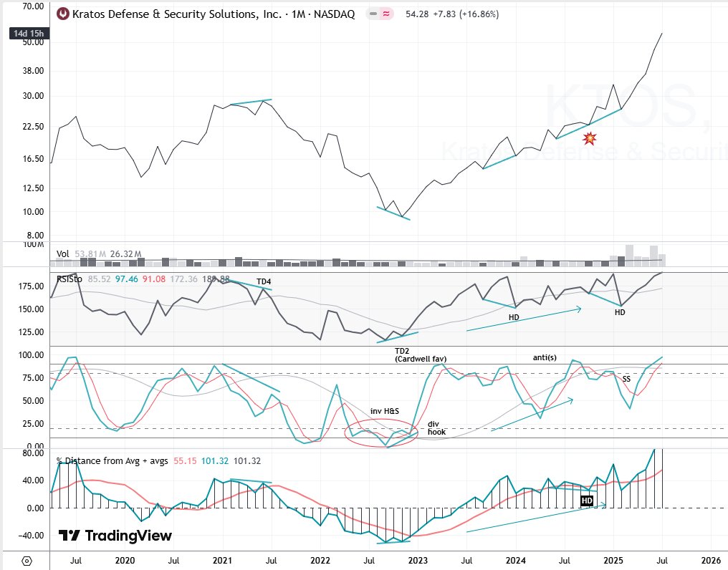728x570 pixels.
Task: Select the TD4 annotation in RSI pane
Action: pyautogui.click(x=264, y=281)
